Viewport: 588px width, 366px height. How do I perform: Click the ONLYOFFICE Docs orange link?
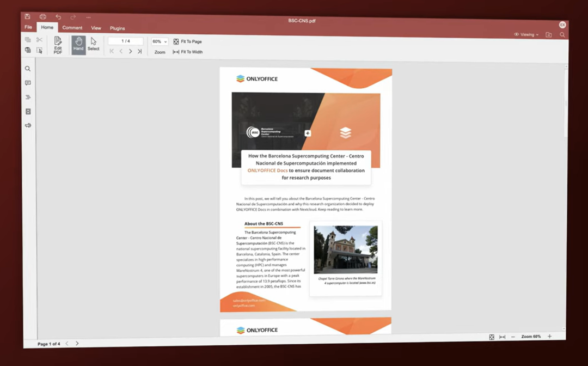(267, 170)
